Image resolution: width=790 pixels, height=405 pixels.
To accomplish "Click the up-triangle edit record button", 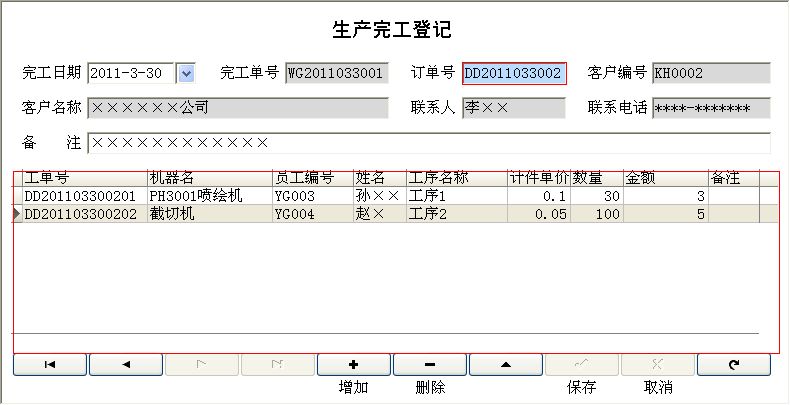I will click(x=506, y=365).
